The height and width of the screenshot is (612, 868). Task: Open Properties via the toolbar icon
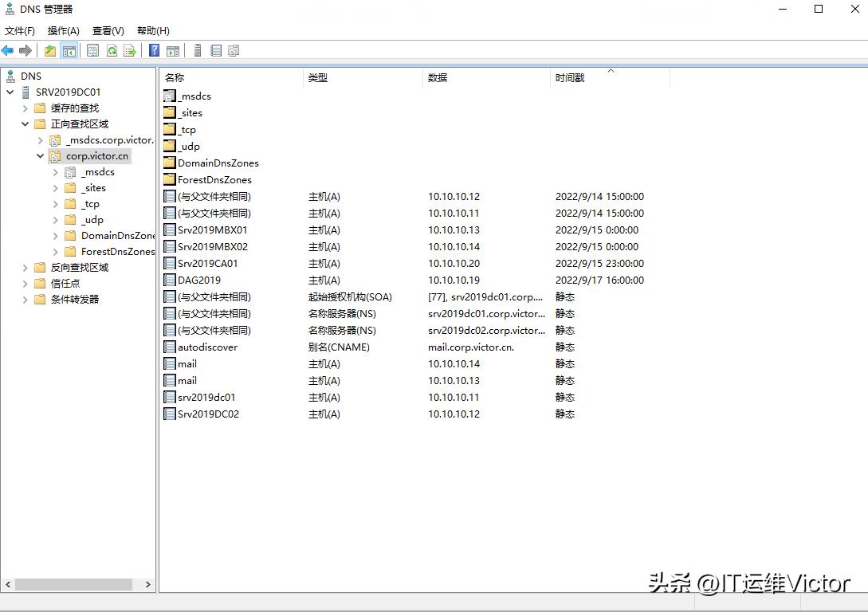coord(92,50)
